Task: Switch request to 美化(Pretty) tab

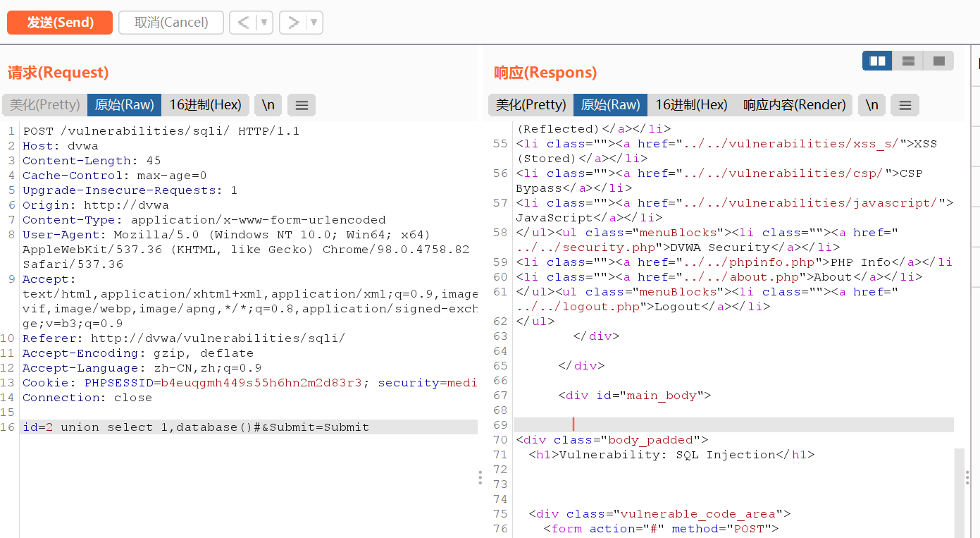Action: point(44,105)
